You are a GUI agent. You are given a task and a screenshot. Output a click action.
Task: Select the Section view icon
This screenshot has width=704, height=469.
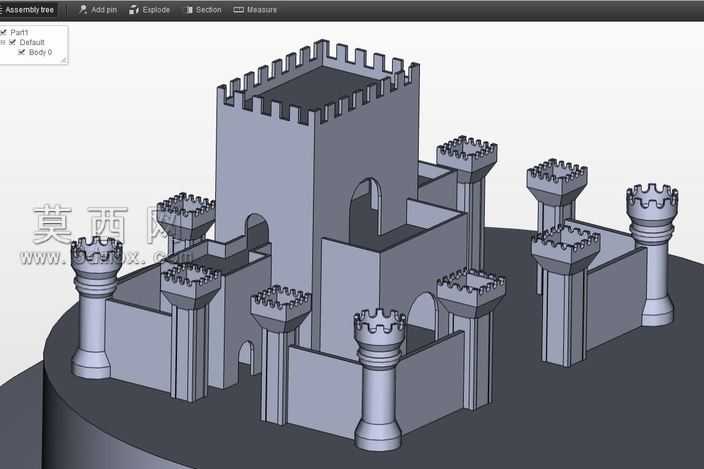(189, 9)
